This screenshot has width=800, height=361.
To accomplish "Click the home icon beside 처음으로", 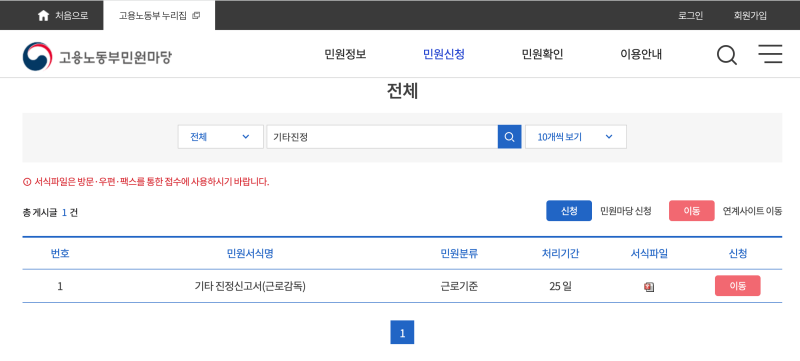I will [x=43, y=15].
